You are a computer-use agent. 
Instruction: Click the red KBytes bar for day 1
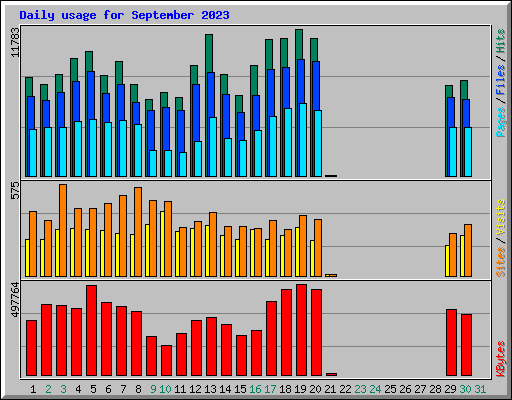click(32, 348)
